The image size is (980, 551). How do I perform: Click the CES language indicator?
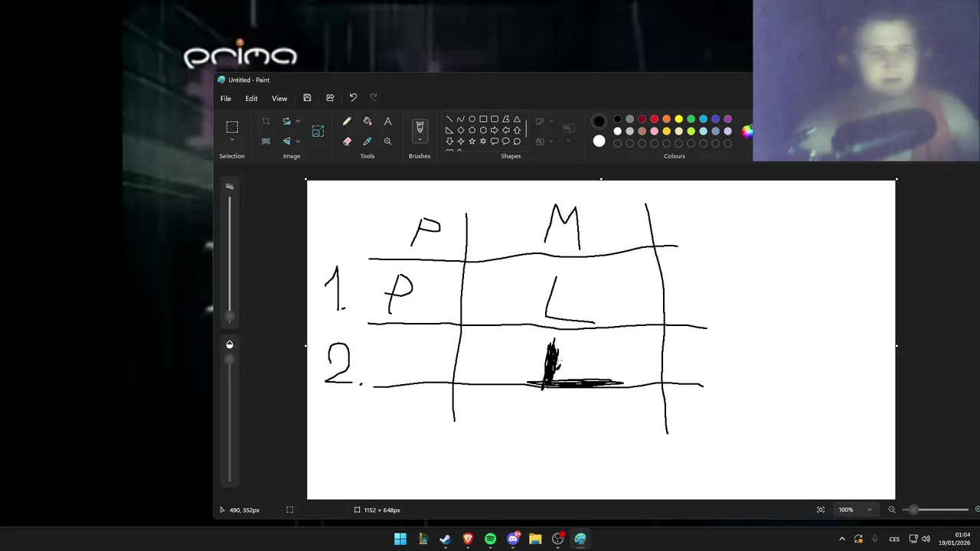pyautogui.click(x=894, y=540)
